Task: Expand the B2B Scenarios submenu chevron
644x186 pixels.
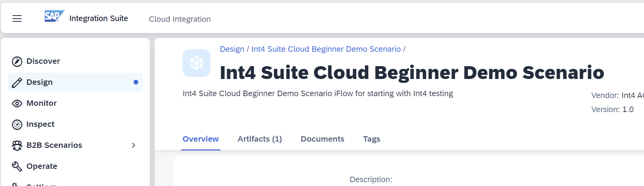Action: point(134,145)
